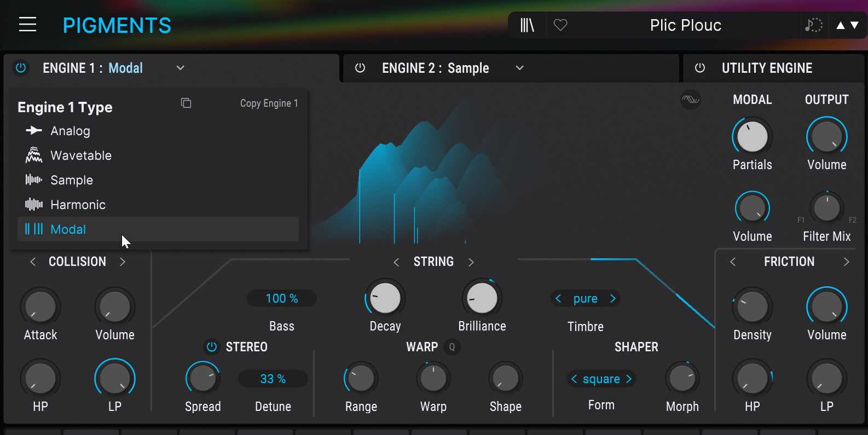Click Copy Engine 1 button
The image size is (868, 435).
click(x=269, y=103)
